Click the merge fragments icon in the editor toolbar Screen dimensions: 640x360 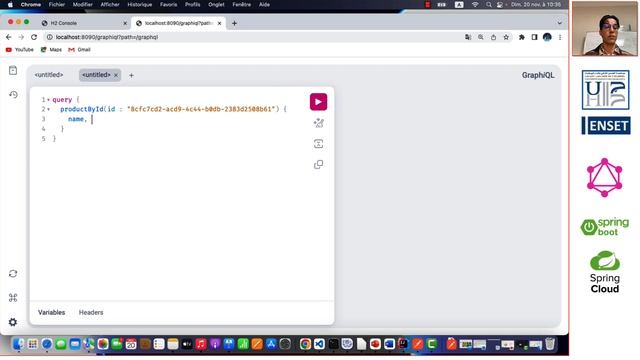click(x=318, y=144)
